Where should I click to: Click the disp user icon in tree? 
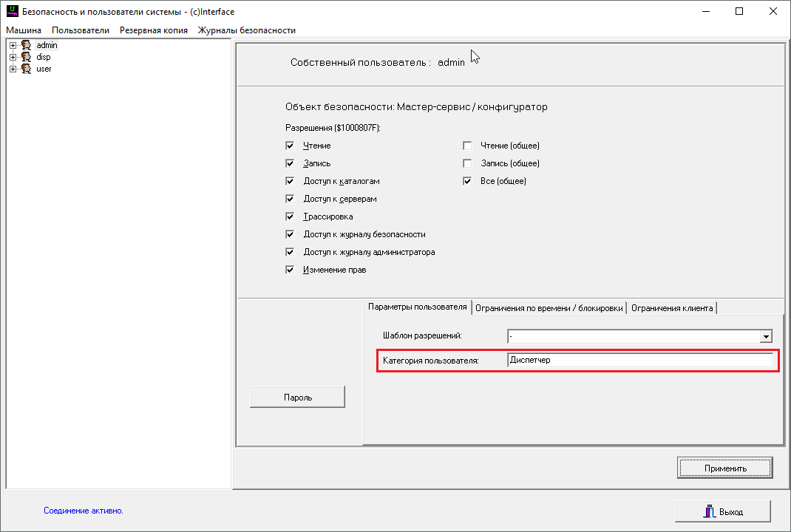26,58
